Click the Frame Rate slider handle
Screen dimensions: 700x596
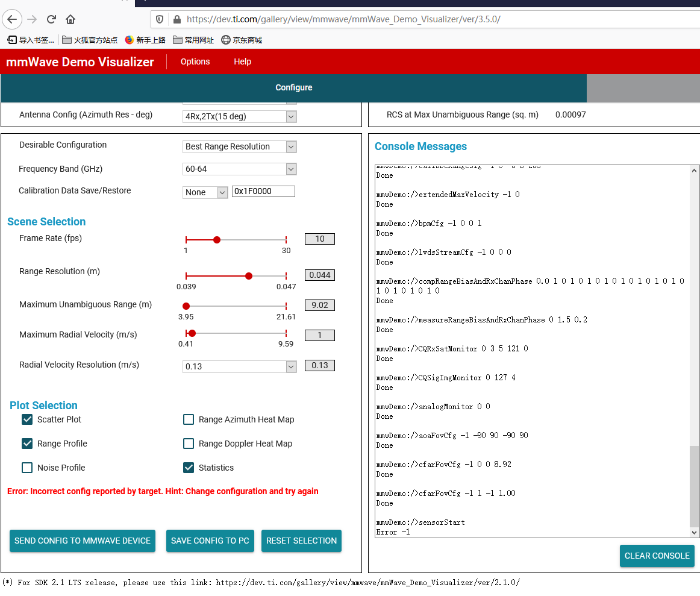217,239
